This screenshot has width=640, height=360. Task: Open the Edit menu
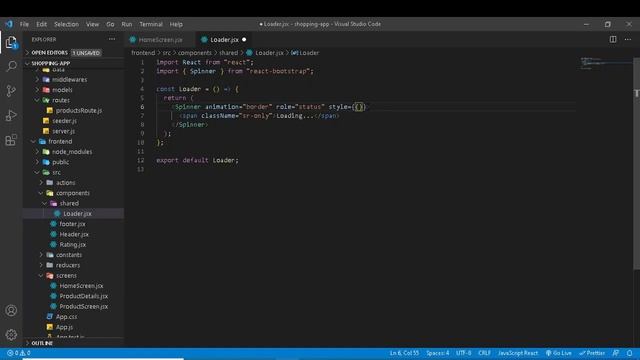click(41, 24)
